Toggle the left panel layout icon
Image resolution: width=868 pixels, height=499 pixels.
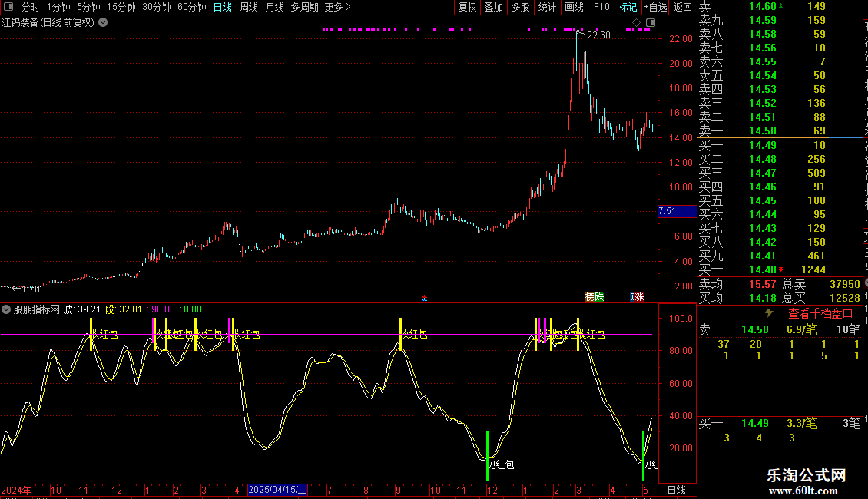pos(8,7)
